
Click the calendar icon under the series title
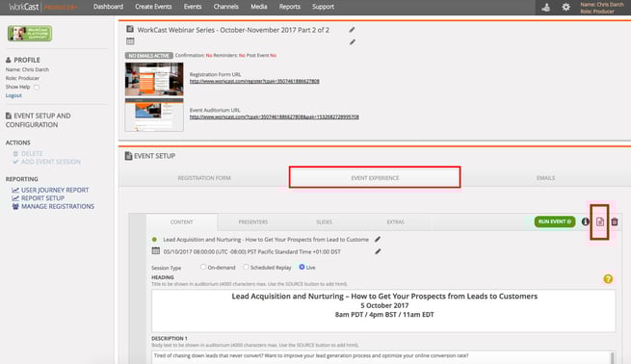click(x=130, y=41)
